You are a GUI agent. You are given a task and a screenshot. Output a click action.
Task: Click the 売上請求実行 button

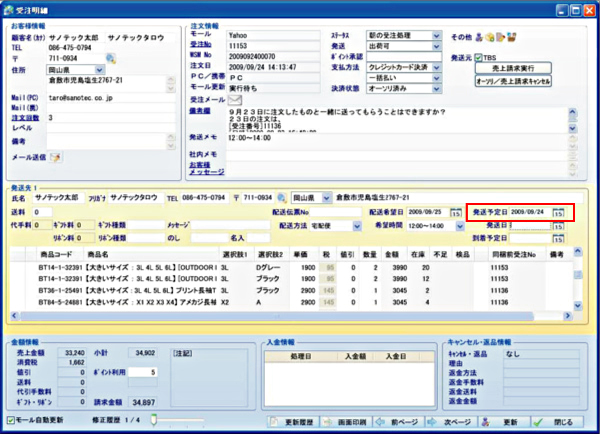point(513,69)
